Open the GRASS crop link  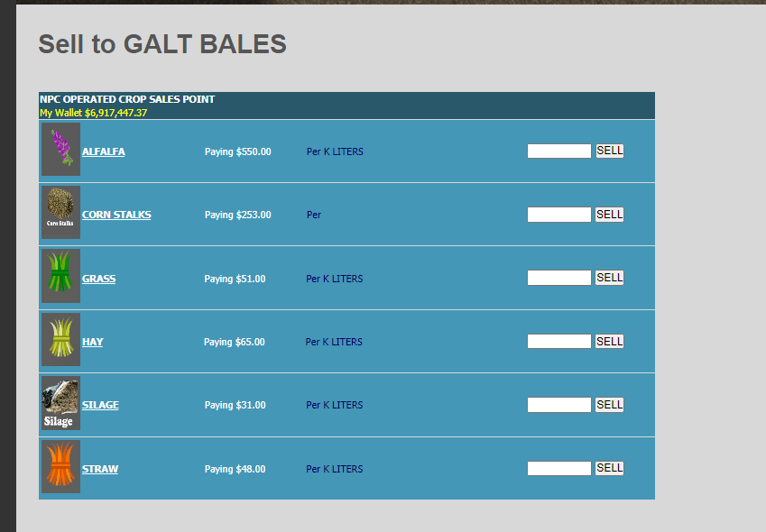tap(98, 279)
